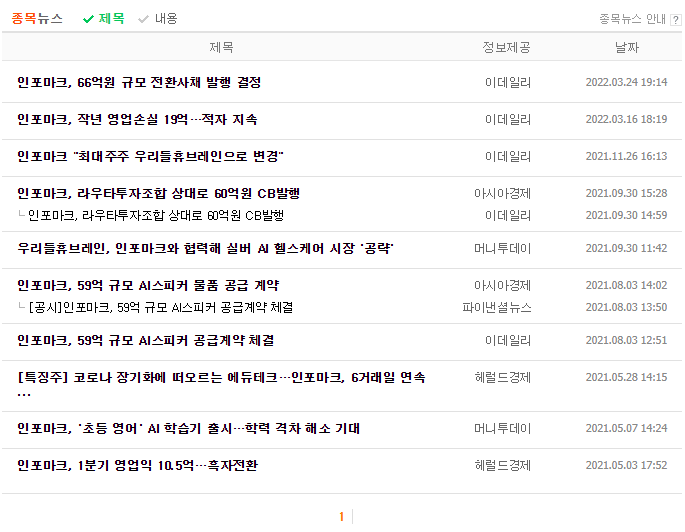685x532 pixels.
Task: Open bold headline 라우타투자조합 상대로 60억원 CB발행
Action: [x=159, y=193]
